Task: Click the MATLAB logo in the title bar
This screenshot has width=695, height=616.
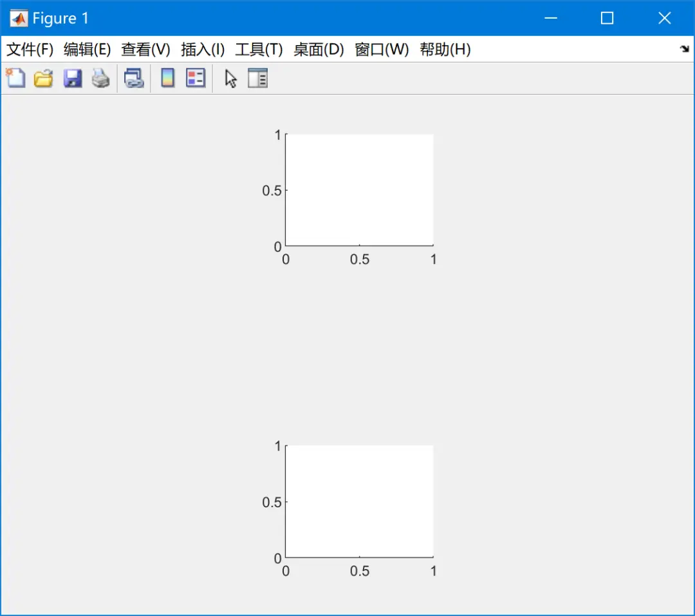Action: pyautogui.click(x=19, y=18)
